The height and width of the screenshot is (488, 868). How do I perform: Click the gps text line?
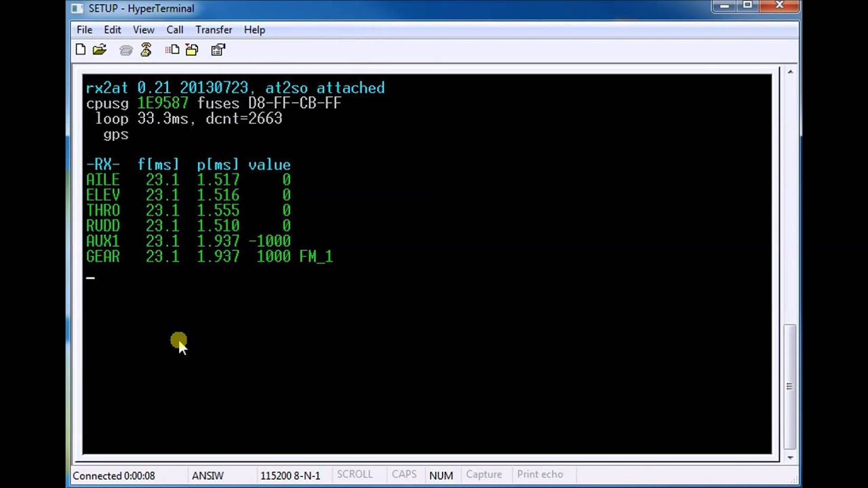click(115, 134)
